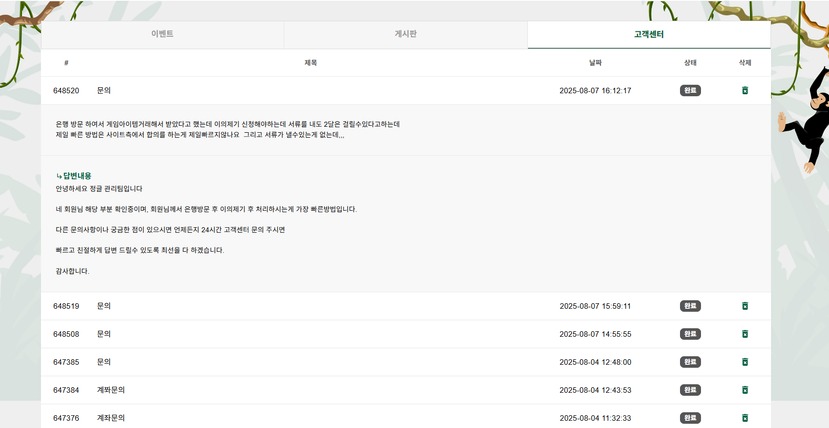This screenshot has height=428, width=829.
Task: Switch to the 이벤트 tab
Action: click(162, 34)
